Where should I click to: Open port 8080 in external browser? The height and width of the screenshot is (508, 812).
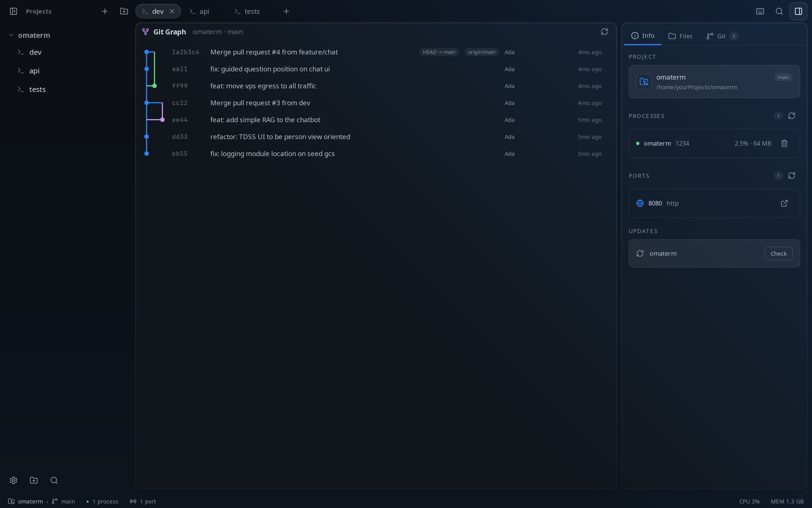pyautogui.click(x=784, y=203)
